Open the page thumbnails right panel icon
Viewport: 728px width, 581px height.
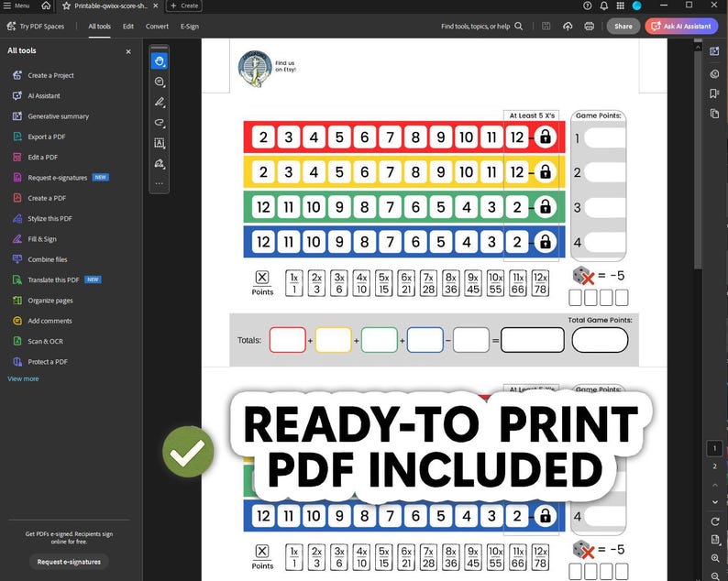(714, 114)
